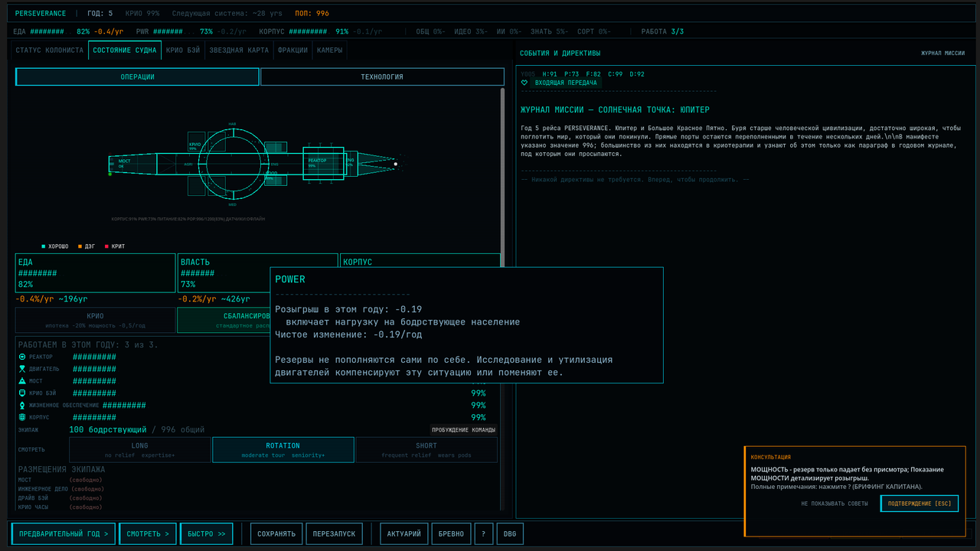Click the reactor icon in the systems list

click(22, 357)
